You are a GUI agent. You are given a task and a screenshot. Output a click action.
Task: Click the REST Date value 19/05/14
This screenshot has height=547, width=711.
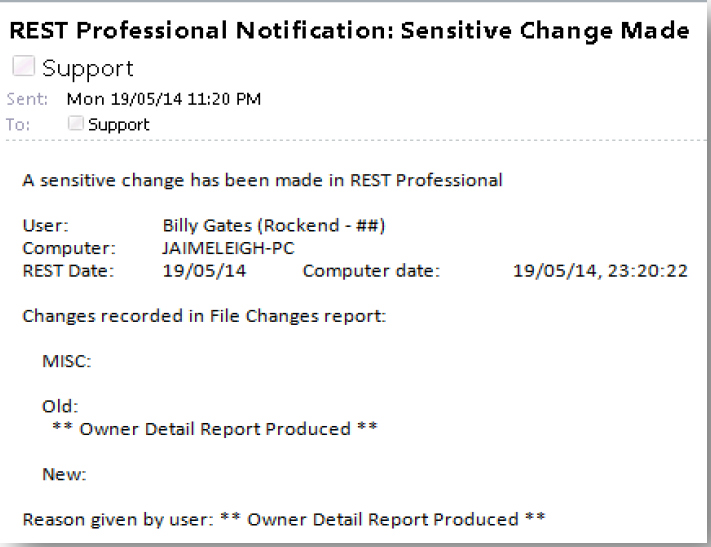pyautogui.click(x=205, y=271)
